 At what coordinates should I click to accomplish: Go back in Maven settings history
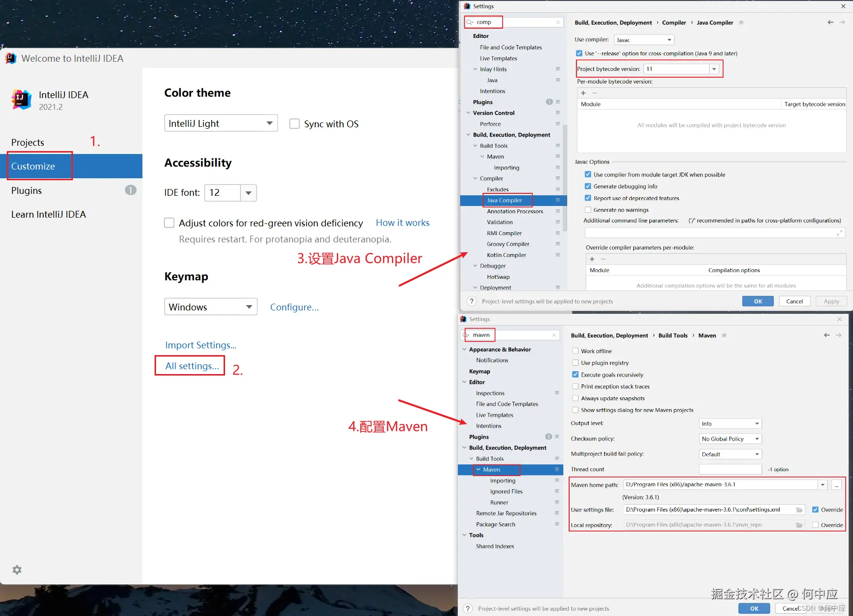827,335
